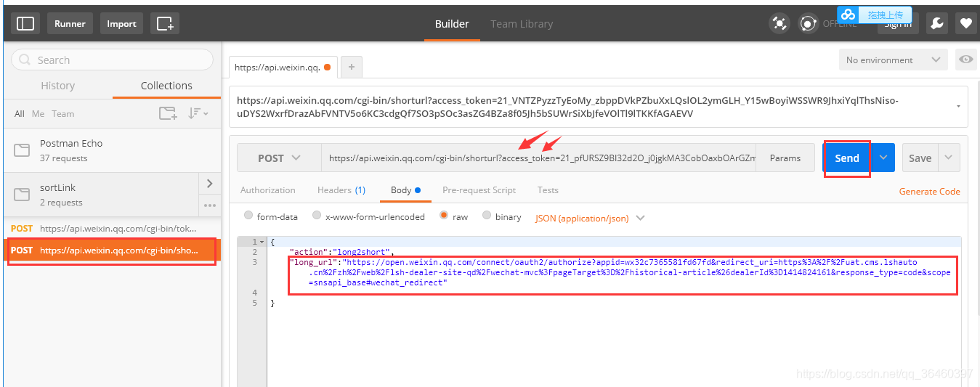Click the cloud upload widget icon

pos(847,15)
